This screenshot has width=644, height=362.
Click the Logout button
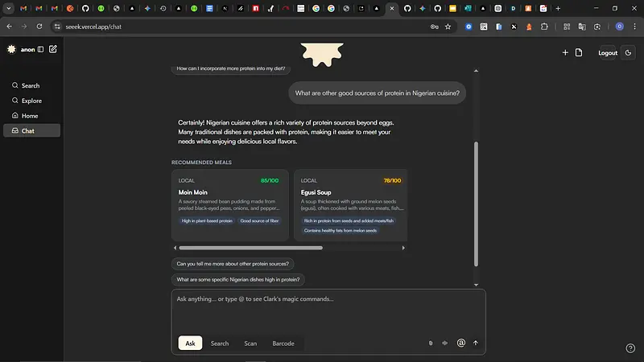tap(608, 53)
